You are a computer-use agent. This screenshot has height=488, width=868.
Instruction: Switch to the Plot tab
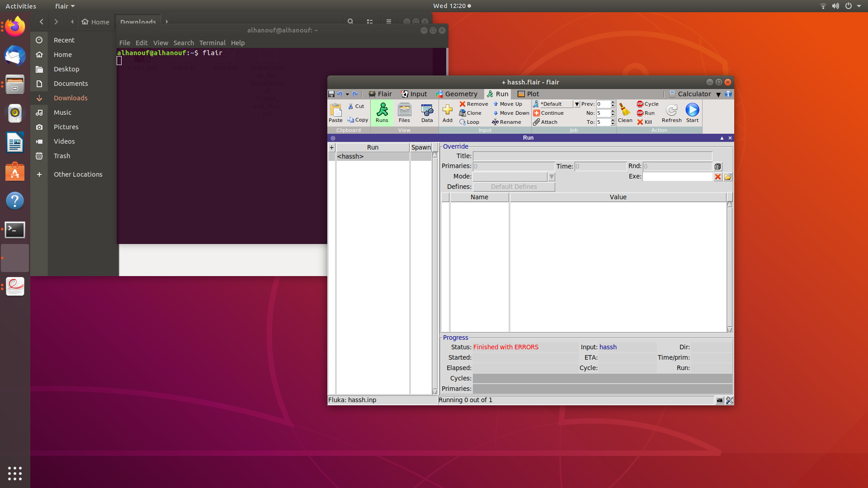[528, 94]
